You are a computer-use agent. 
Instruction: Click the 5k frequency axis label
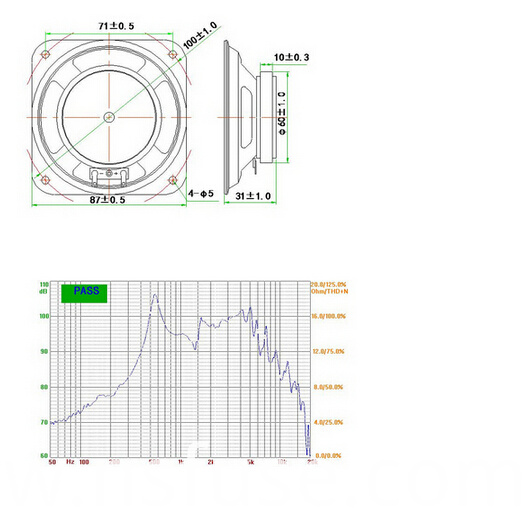pyautogui.click(x=251, y=462)
